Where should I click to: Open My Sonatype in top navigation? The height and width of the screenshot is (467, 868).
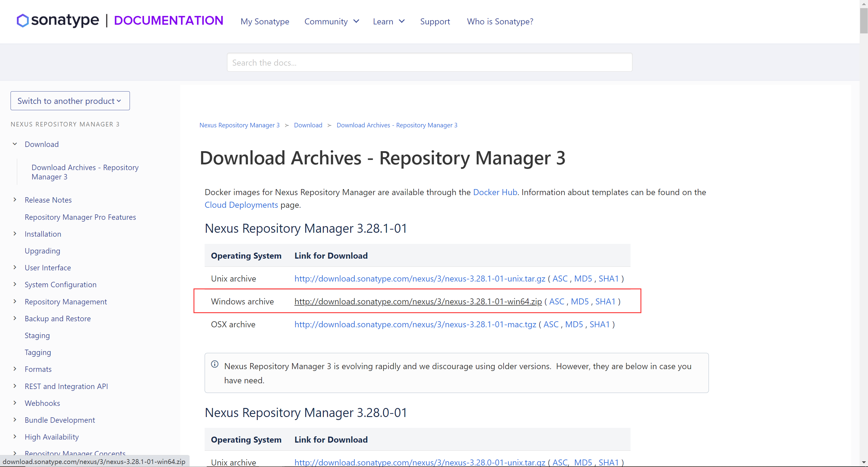click(x=265, y=22)
